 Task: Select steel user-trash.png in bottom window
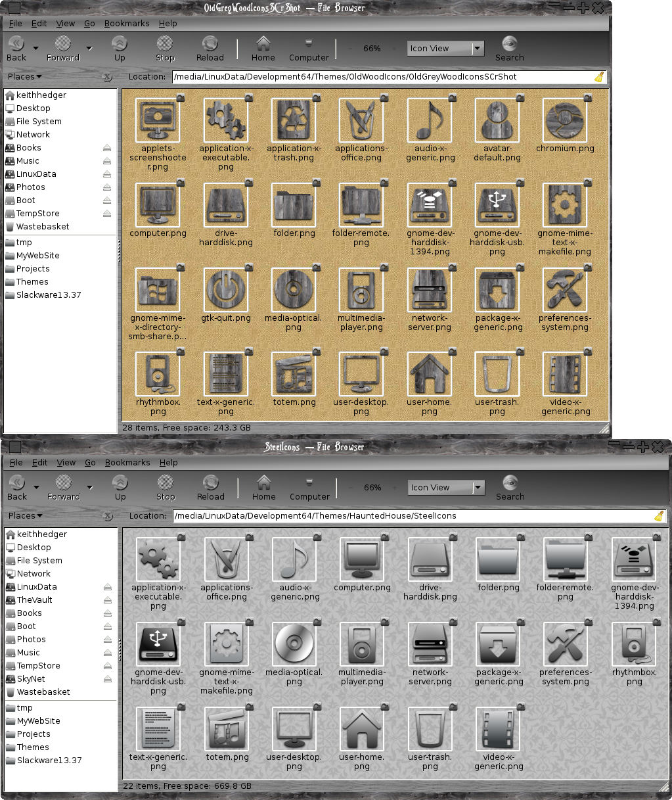[x=430, y=729]
